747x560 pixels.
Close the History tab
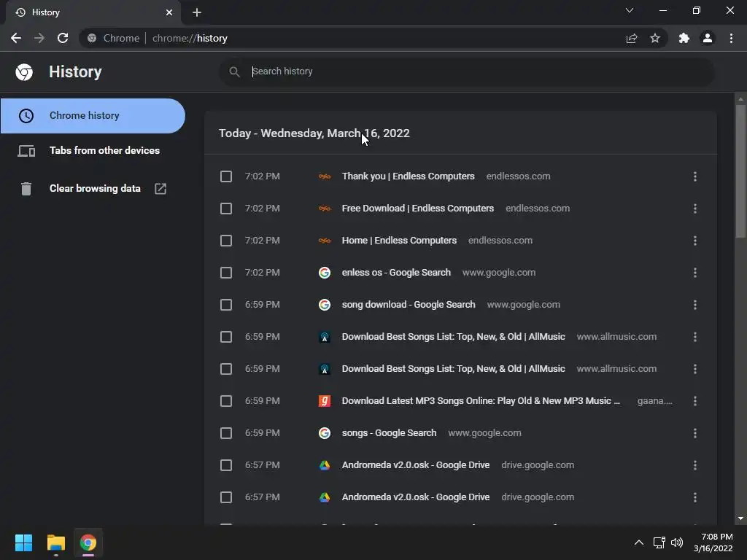click(169, 12)
